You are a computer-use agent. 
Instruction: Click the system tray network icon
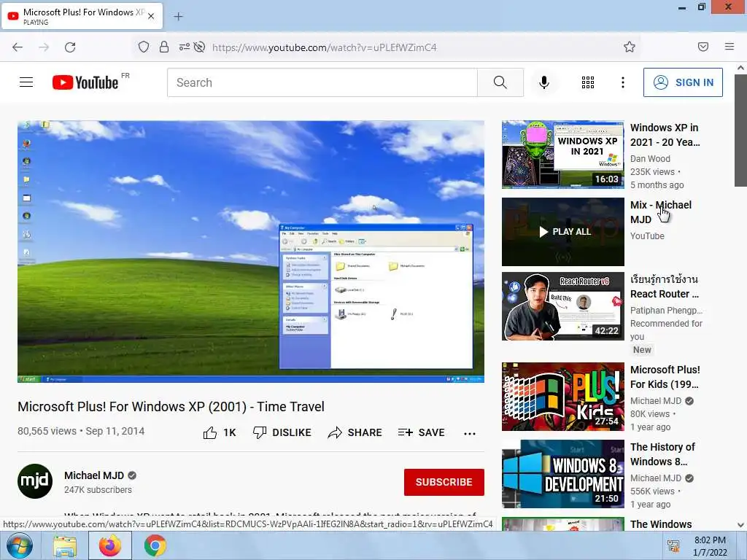click(673, 546)
